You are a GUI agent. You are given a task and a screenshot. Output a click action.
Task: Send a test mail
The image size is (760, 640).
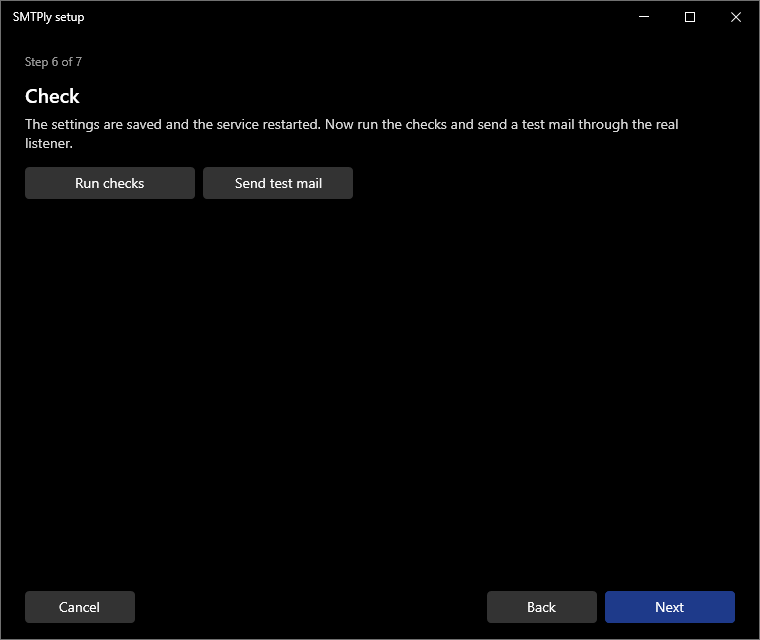pyautogui.click(x=278, y=183)
